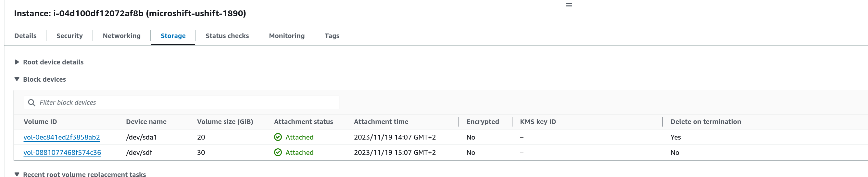Viewport: 868px width, 177px height.
Task: Open volume vol-0881077468f574c36 link
Action: tap(62, 152)
